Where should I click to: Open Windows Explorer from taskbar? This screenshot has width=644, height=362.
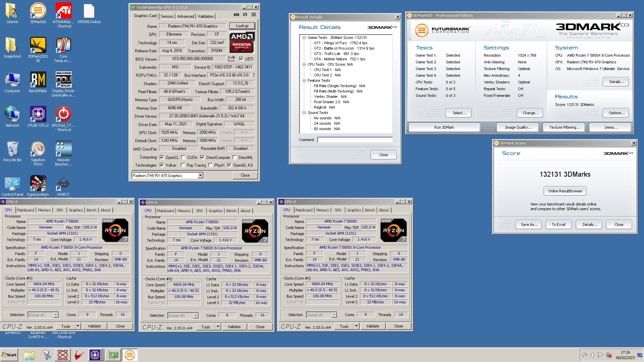(x=29, y=355)
